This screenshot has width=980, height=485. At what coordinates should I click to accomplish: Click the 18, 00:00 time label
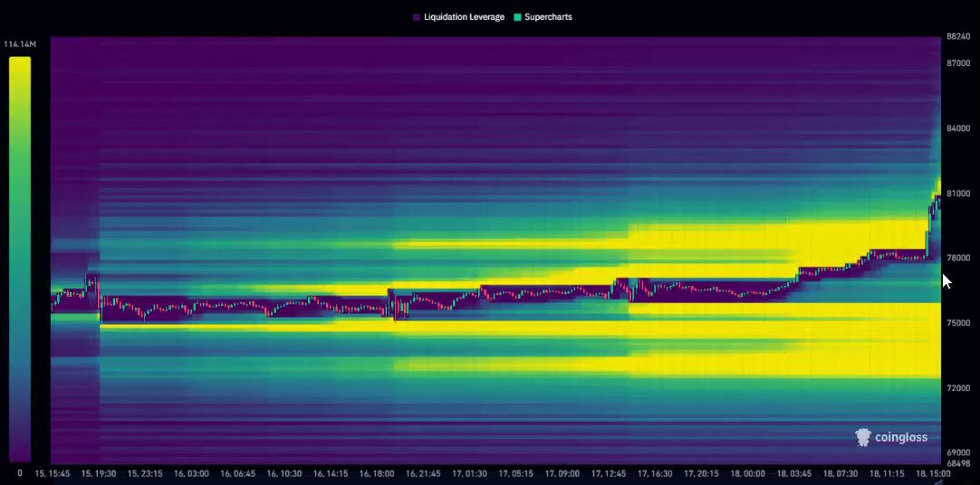(747, 474)
